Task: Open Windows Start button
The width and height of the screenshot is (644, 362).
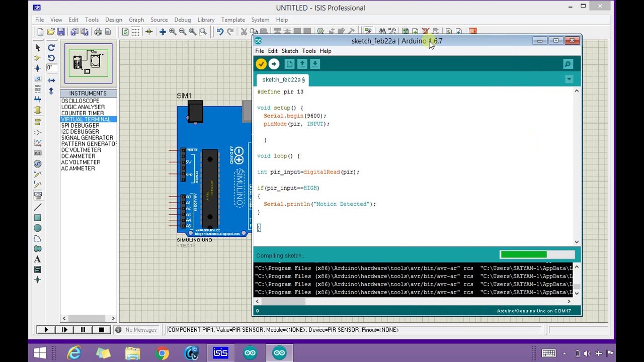Action: click(40, 353)
